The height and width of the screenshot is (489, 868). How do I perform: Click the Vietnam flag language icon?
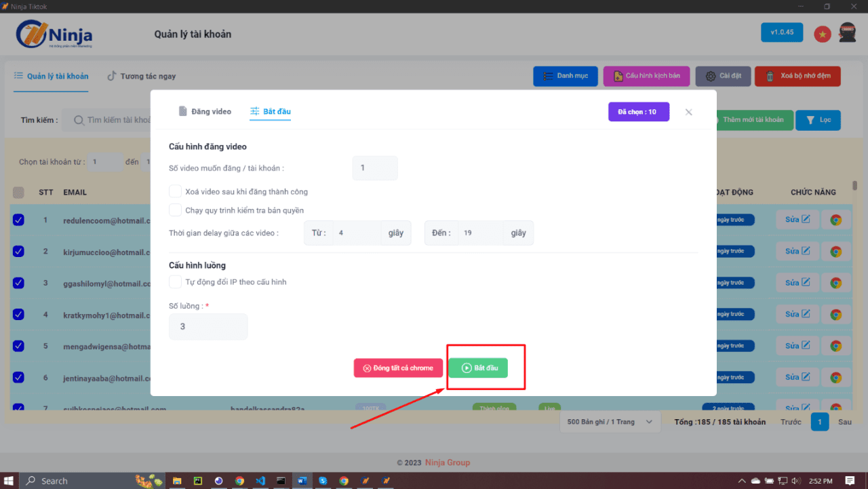(x=823, y=34)
